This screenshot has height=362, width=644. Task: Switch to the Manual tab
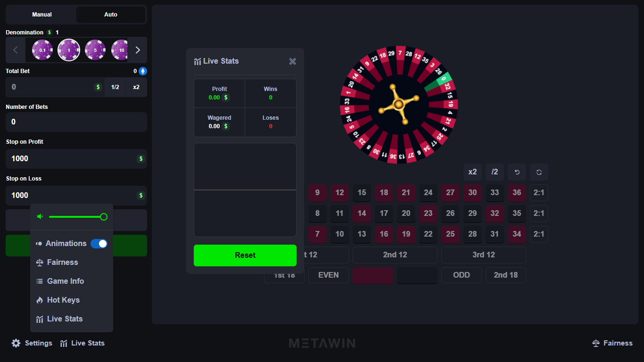(42, 15)
